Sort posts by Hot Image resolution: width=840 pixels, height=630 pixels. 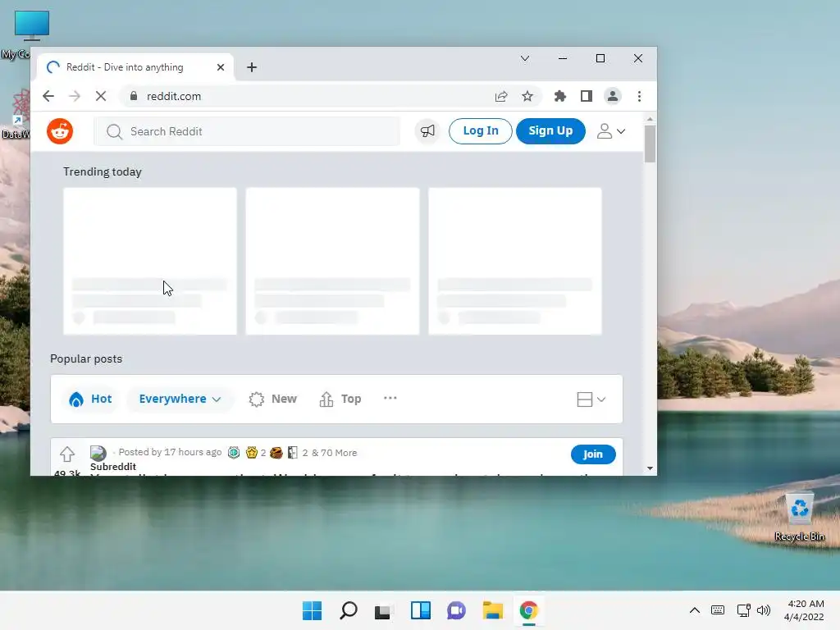click(90, 399)
